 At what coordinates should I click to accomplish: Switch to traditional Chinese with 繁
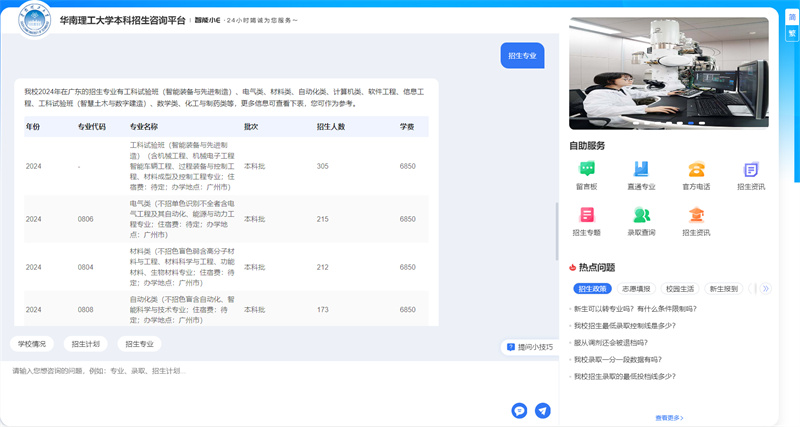coord(792,33)
